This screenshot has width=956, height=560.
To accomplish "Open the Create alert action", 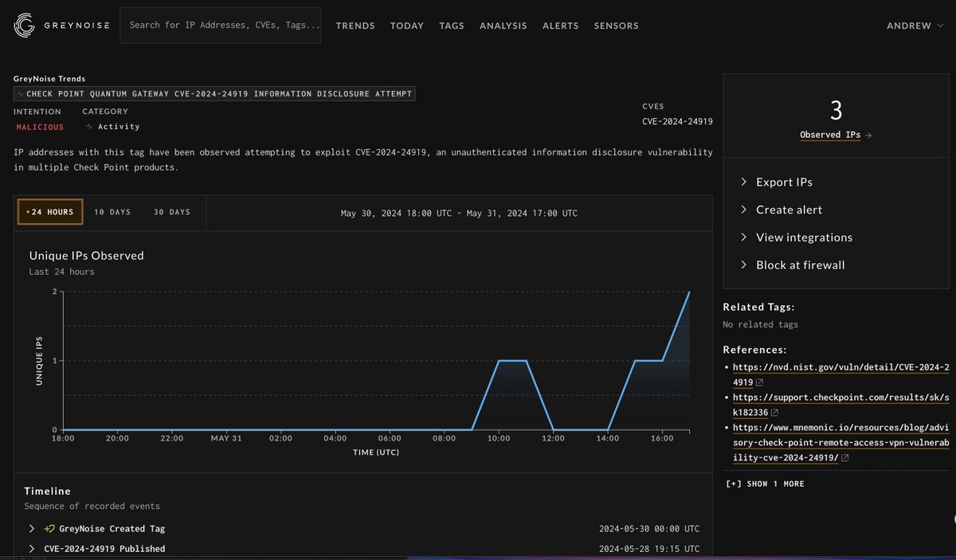I will point(789,210).
